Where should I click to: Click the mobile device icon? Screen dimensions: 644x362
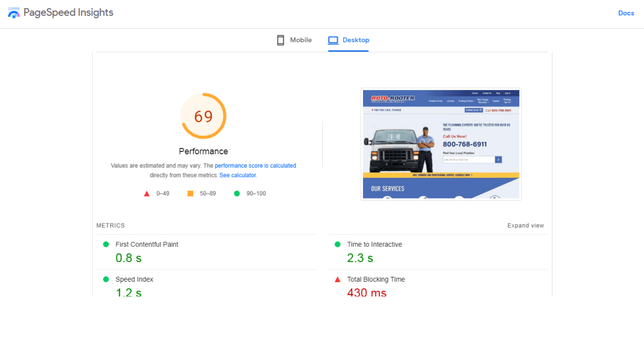[x=280, y=40]
